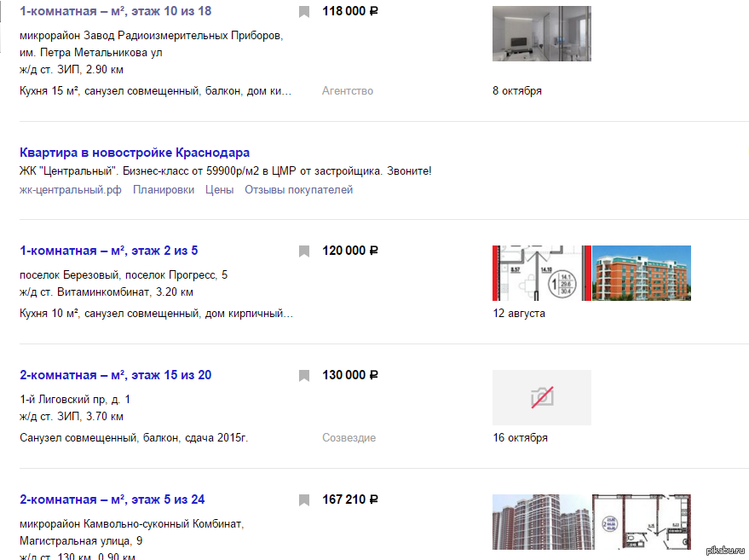
Task: Open 1-комнатная этаж 2 из 5 listing
Action: (x=108, y=251)
